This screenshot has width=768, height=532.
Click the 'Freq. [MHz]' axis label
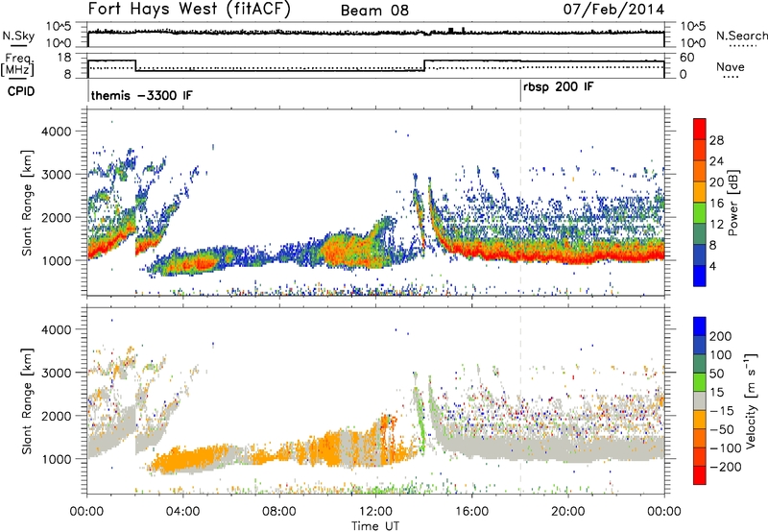17,64
